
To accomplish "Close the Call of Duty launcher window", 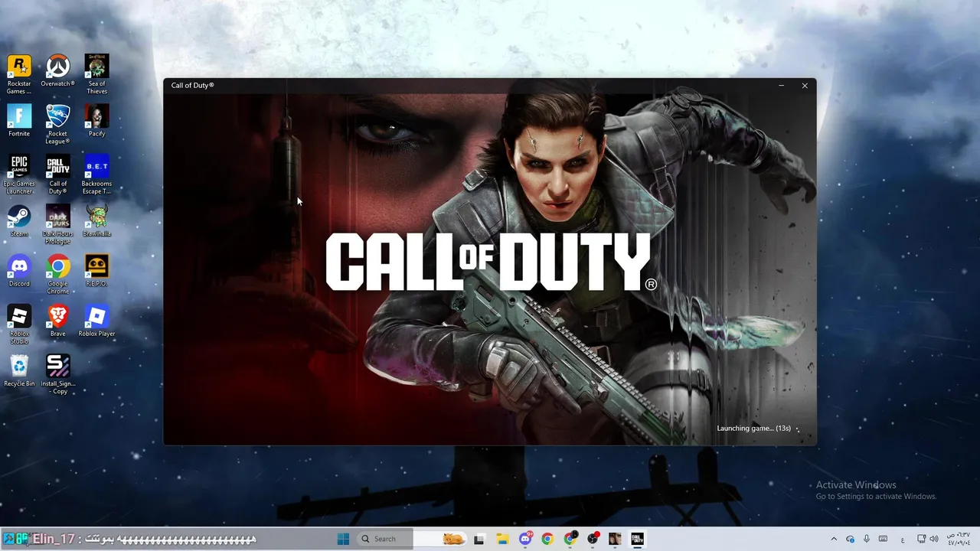I will (805, 86).
